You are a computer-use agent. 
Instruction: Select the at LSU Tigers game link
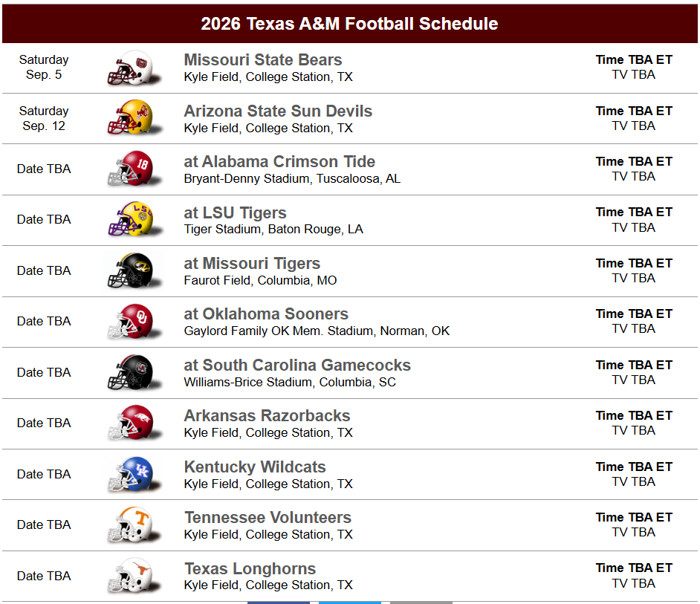pos(235,212)
